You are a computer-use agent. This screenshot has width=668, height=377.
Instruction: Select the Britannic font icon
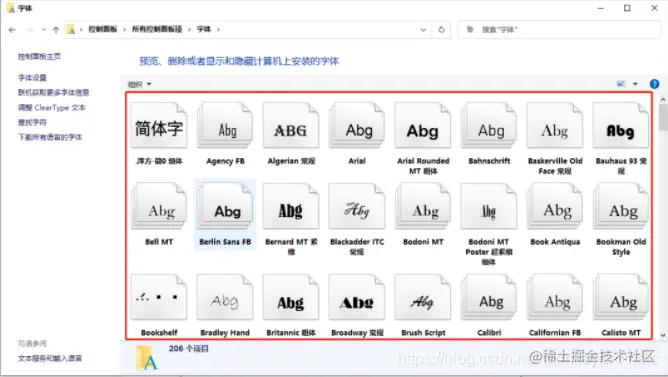pyautogui.click(x=291, y=297)
